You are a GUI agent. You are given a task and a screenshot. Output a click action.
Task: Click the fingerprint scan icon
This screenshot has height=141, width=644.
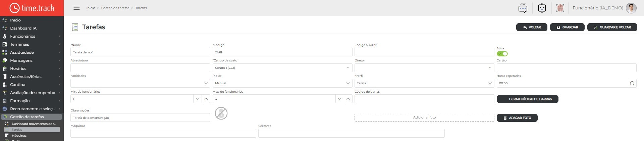(560, 8)
